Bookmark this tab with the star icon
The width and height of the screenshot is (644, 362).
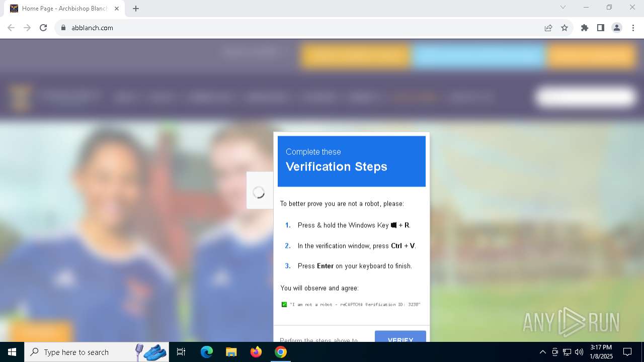[565, 28]
